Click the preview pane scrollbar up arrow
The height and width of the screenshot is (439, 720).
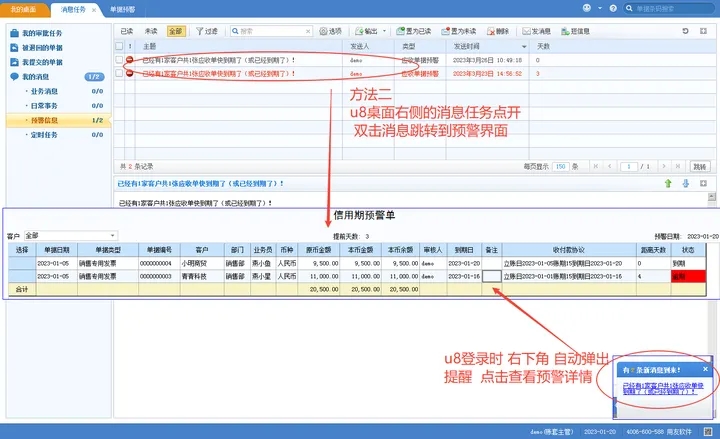pos(711,197)
